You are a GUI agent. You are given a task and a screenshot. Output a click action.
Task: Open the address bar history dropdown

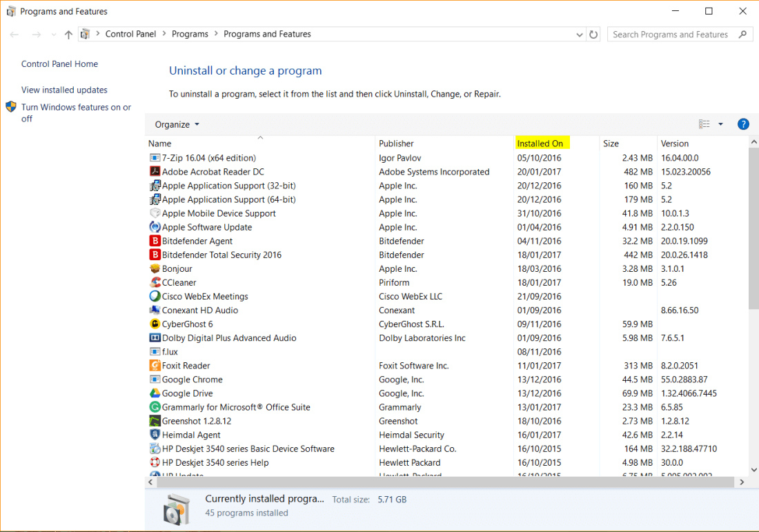pos(579,35)
